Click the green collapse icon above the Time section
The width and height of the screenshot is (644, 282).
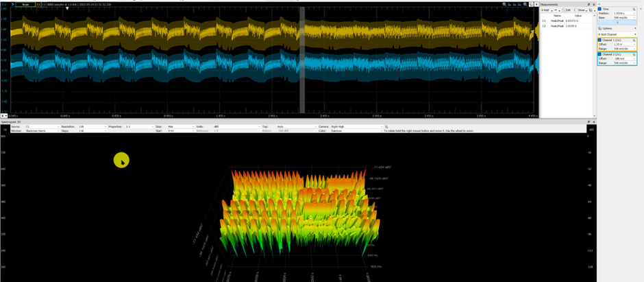pos(599,4)
